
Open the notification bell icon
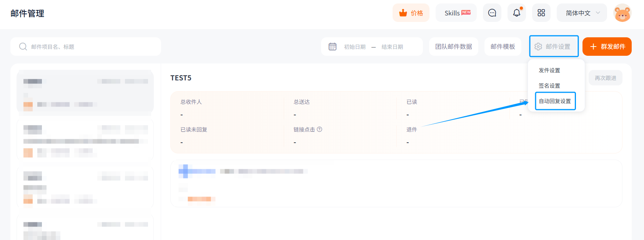click(x=517, y=13)
